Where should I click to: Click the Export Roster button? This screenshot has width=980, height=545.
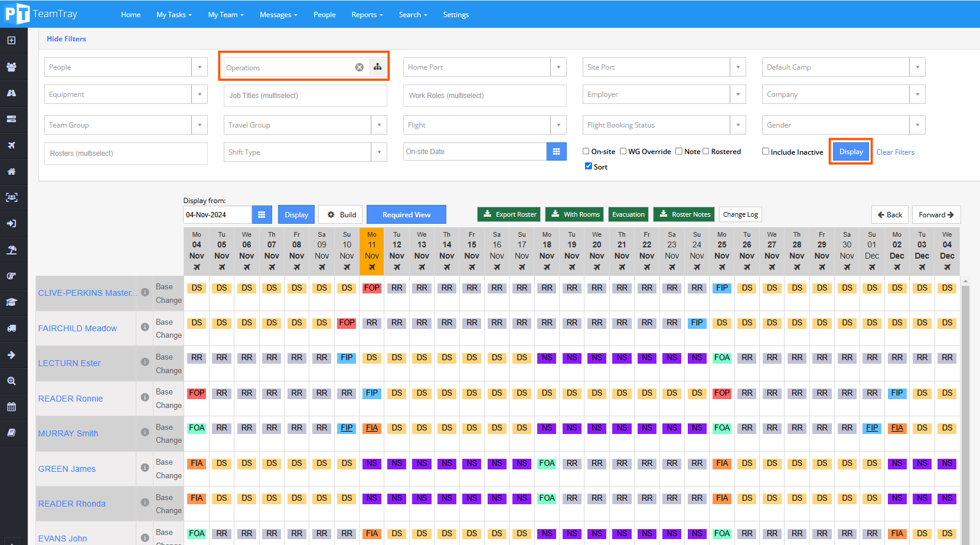pos(509,214)
